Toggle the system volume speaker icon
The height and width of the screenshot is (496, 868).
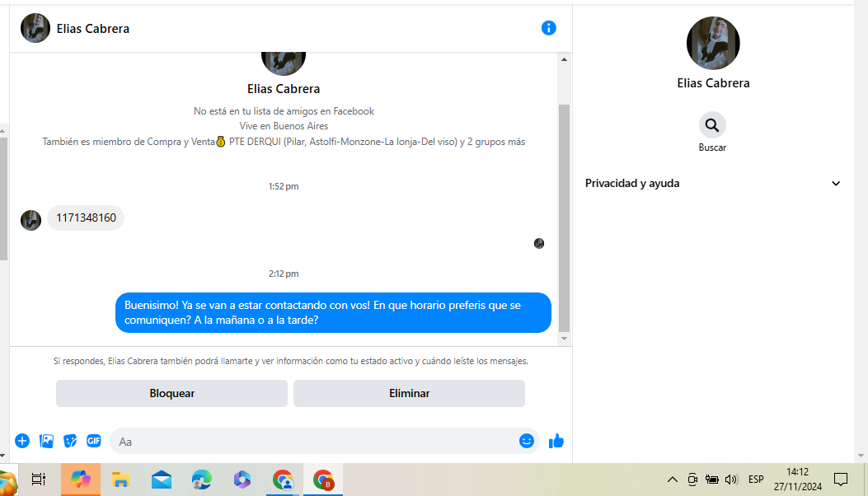coord(731,480)
